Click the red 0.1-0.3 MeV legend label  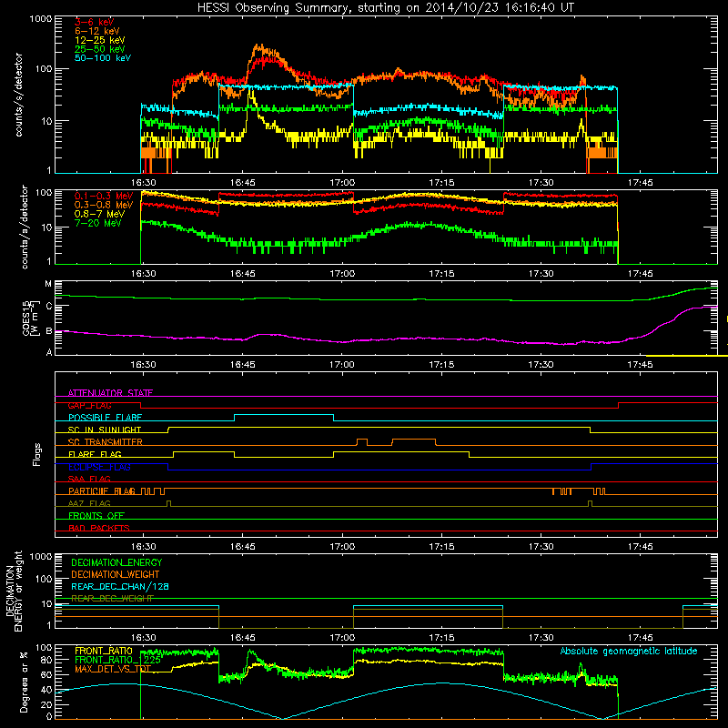click(104, 197)
